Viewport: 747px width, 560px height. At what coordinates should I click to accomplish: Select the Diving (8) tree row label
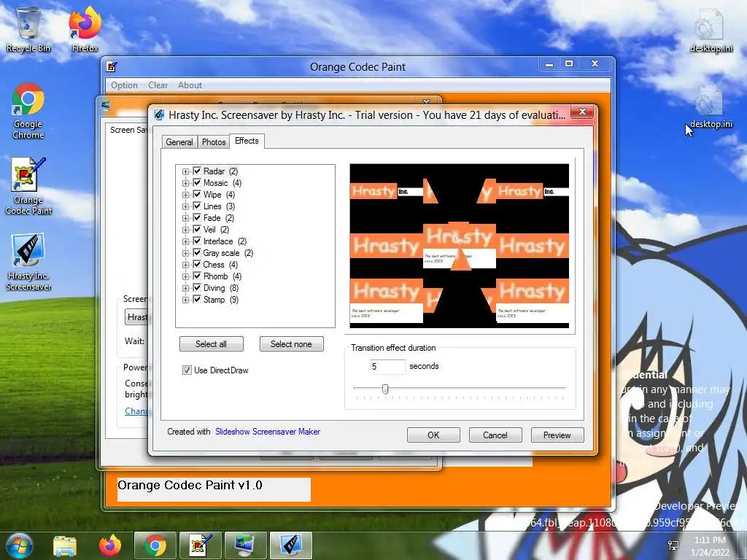[x=221, y=288]
